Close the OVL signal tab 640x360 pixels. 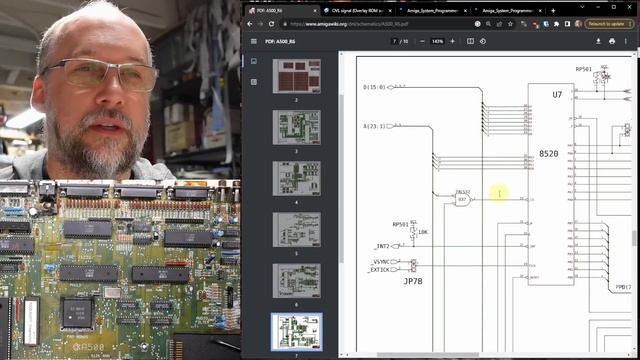point(390,11)
